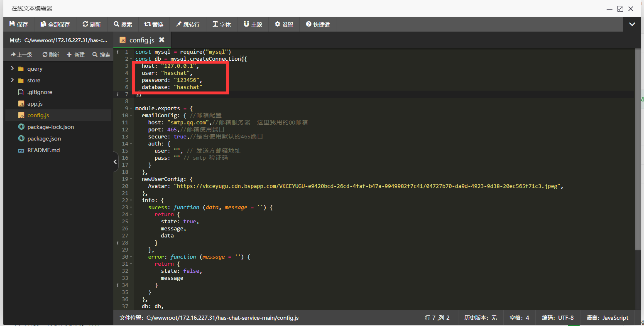The height and width of the screenshot is (326, 644).
Task: Fold the emailConfig block at line 10
Action: click(131, 116)
